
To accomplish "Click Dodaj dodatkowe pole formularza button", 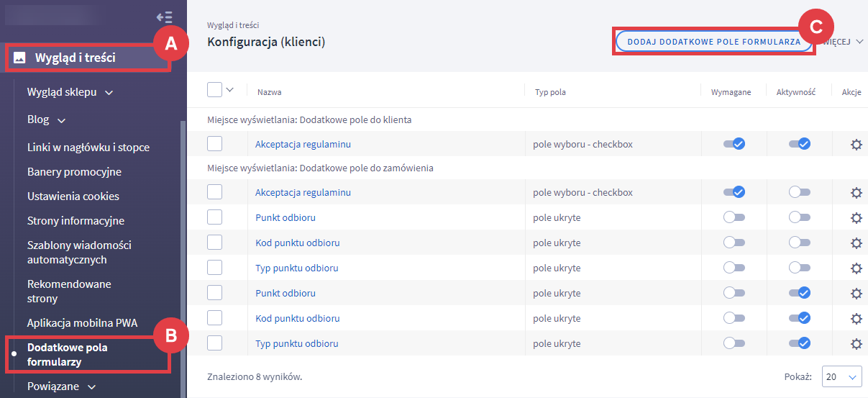I will pyautogui.click(x=713, y=42).
